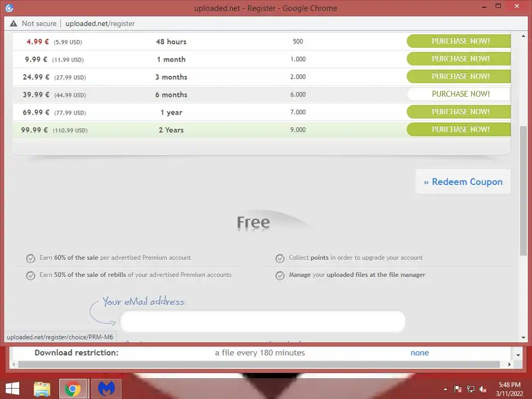532x399 pixels.
Task: Click the popup window app icon
Action: pyautogui.click(x=9, y=8)
